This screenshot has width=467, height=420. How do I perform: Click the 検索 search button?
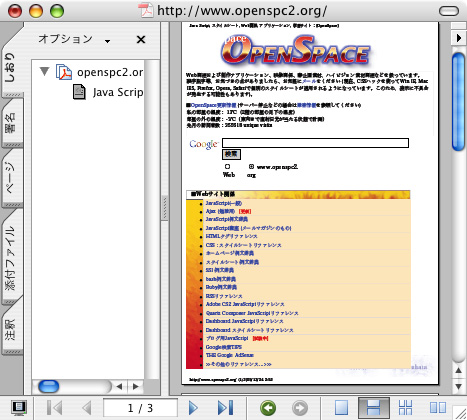[231, 154]
